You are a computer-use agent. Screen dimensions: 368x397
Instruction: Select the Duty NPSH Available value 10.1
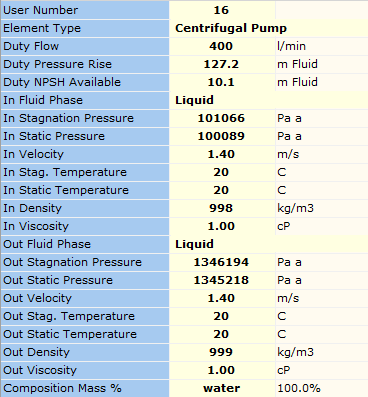point(221,82)
